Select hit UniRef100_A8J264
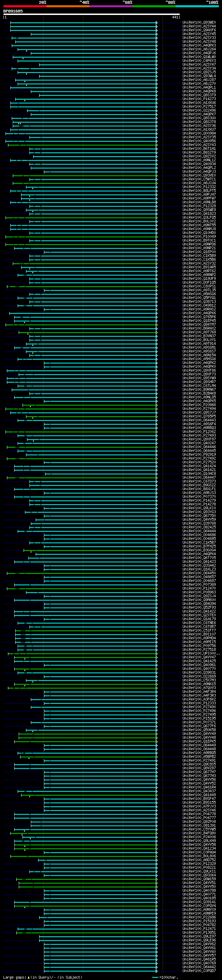 (x=199, y=49)
